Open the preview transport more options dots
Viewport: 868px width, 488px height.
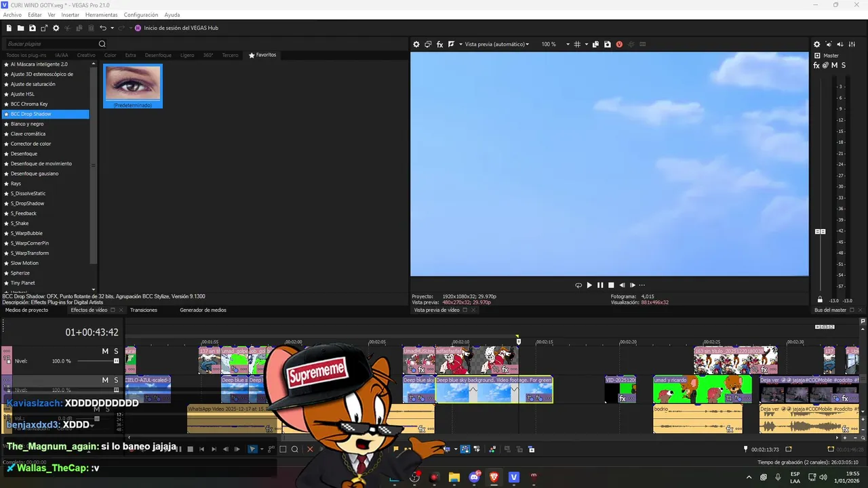[x=642, y=285]
